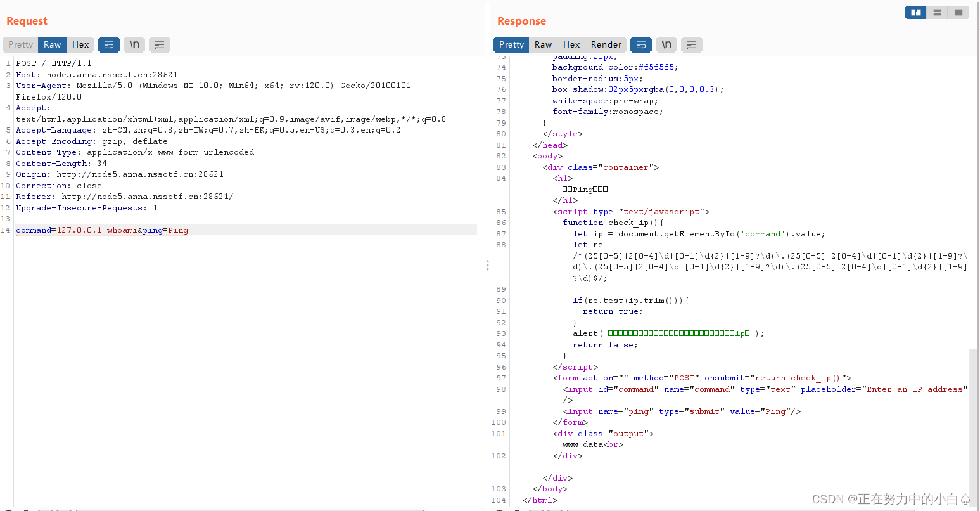This screenshot has height=511, width=980.
Task: Switch Response view to Raw tab
Action: pyautogui.click(x=543, y=44)
